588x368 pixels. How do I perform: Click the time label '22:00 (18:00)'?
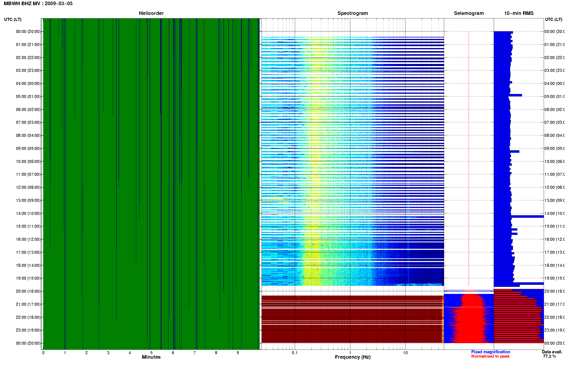[28, 317]
